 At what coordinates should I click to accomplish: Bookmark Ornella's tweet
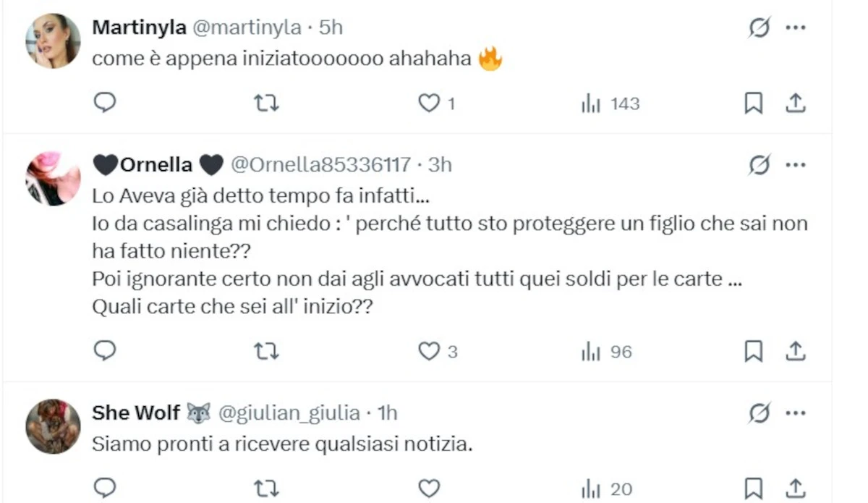754,351
